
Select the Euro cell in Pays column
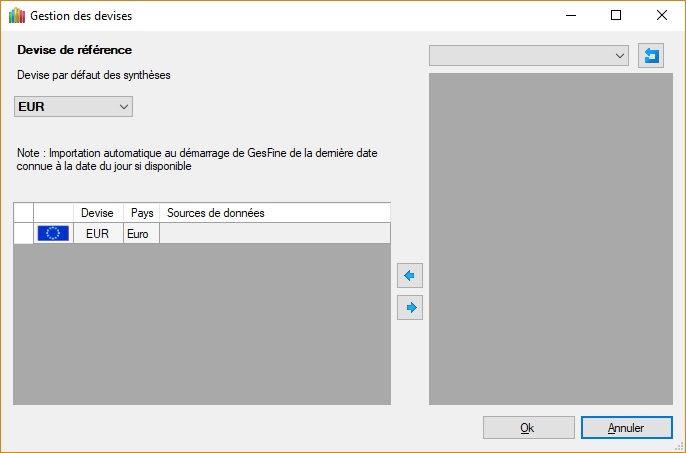point(141,233)
